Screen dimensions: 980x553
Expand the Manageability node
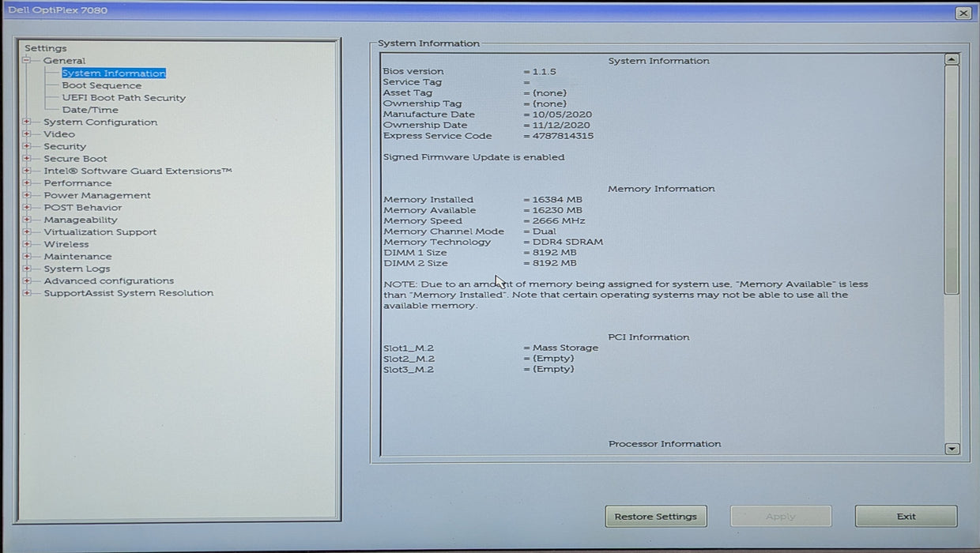tap(27, 220)
